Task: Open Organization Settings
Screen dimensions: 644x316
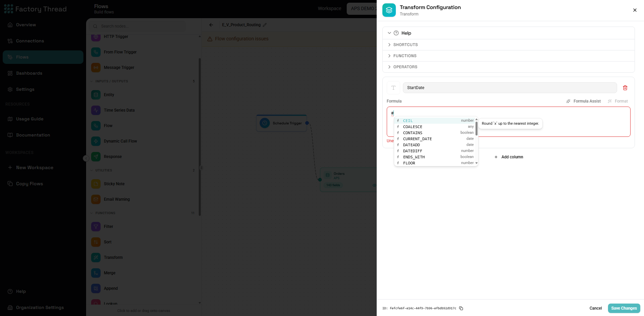Action: [x=43, y=308]
